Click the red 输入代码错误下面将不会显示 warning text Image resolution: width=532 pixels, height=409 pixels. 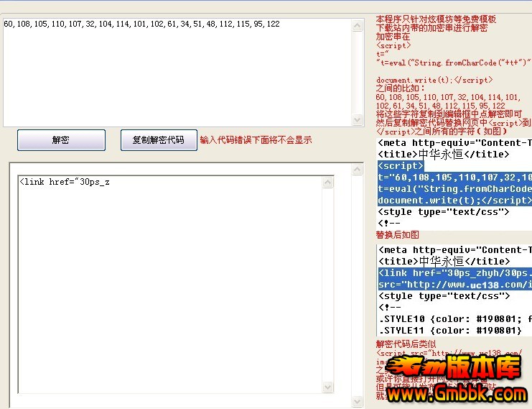pyautogui.click(x=256, y=140)
